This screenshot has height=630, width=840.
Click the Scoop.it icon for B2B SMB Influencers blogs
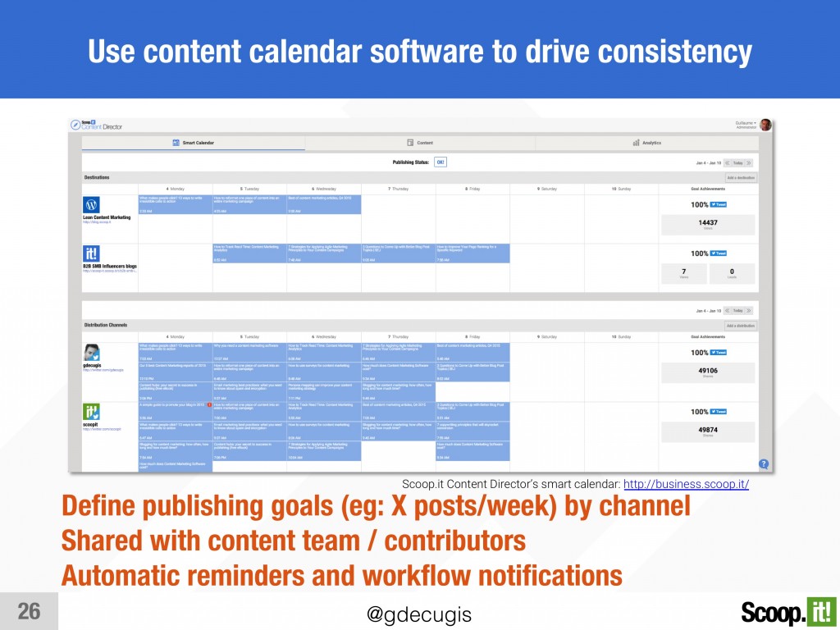[91, 253]
